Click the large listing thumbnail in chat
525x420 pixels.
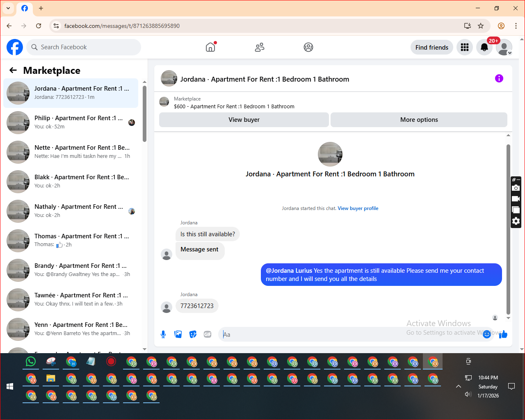pos(330,154)
